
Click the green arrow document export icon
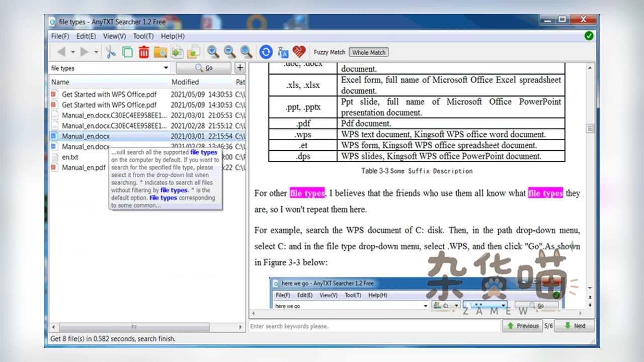(177, 52)
